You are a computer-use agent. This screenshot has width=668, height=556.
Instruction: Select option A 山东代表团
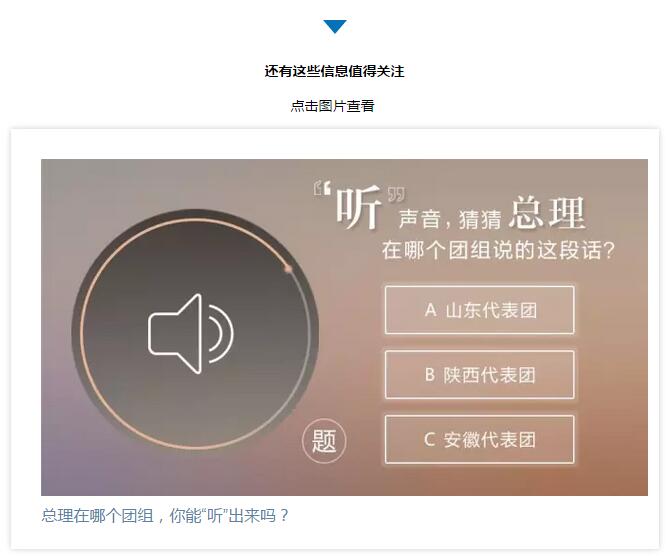point(480,310)
